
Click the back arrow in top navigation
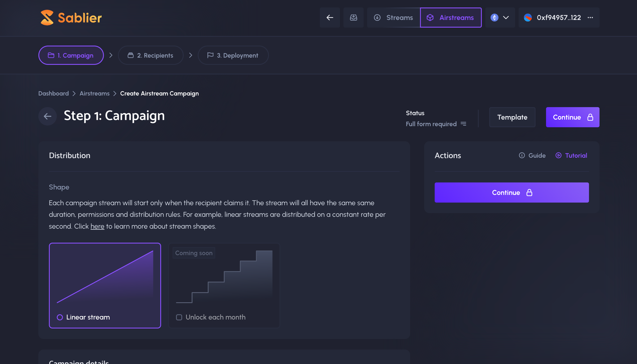(330, 17)
